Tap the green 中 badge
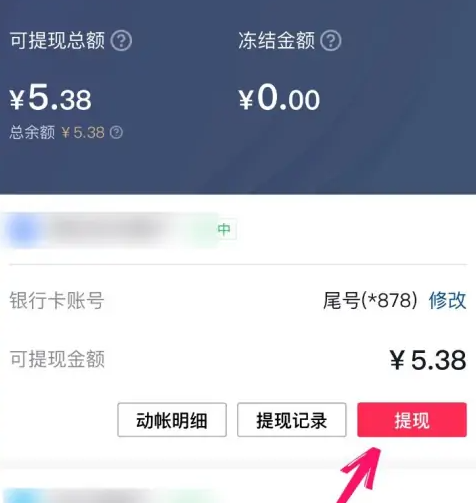Screen dimensions: 476x503 click(224, 229)
